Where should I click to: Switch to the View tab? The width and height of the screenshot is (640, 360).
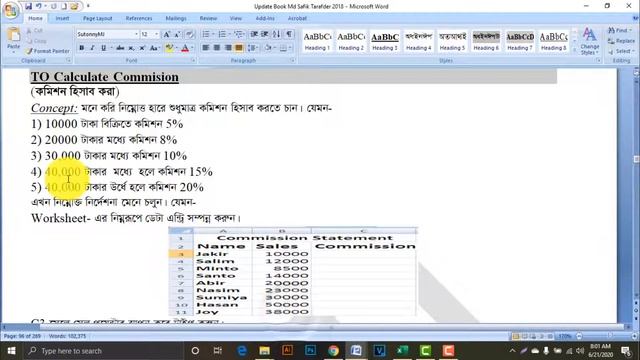point(236,18)
